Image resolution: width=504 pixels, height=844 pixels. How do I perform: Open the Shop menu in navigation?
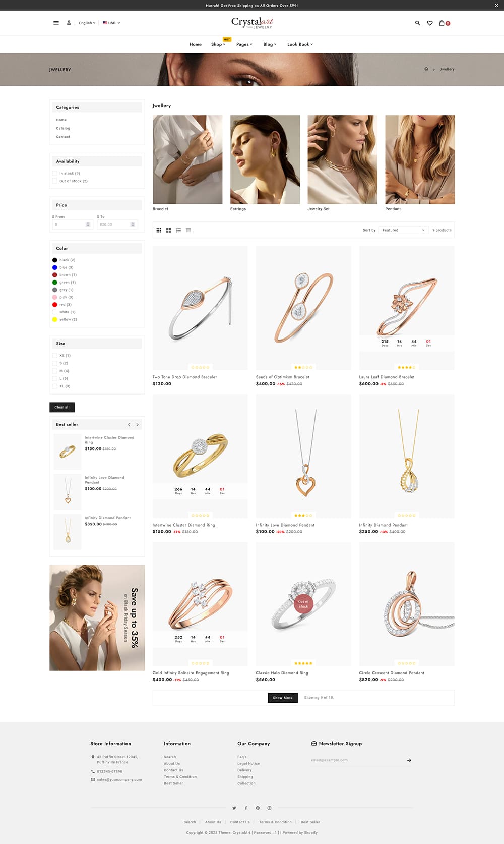pyautogui.click(x=218, y=44)
